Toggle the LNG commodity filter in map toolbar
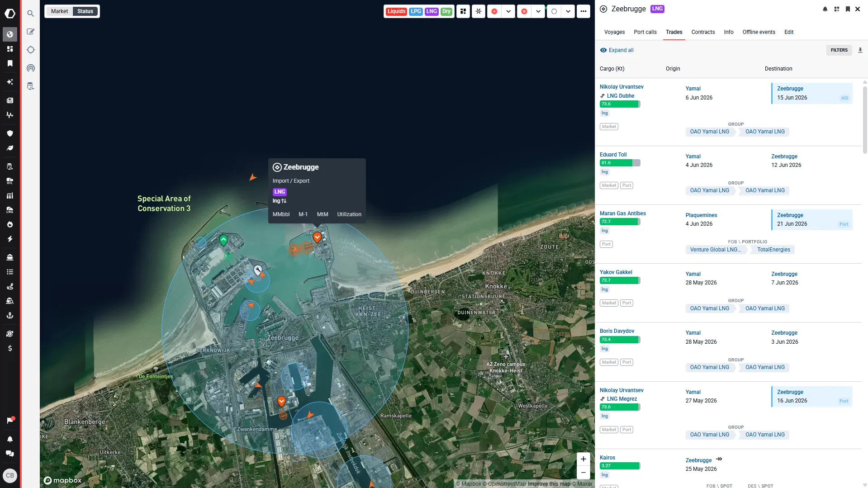This screenshot has width=868, height=488. pos(432,11)
